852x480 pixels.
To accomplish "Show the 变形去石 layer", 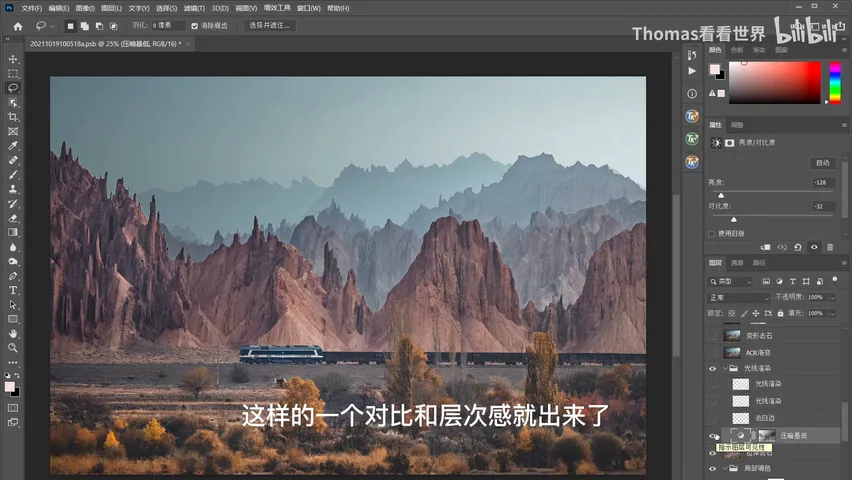I will pyautogui.click(x=712, y=335).
